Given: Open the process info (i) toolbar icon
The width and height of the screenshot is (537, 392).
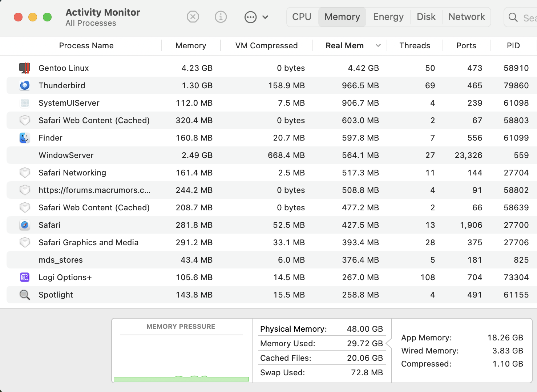Looking at the screenshot, I should 221,17.
